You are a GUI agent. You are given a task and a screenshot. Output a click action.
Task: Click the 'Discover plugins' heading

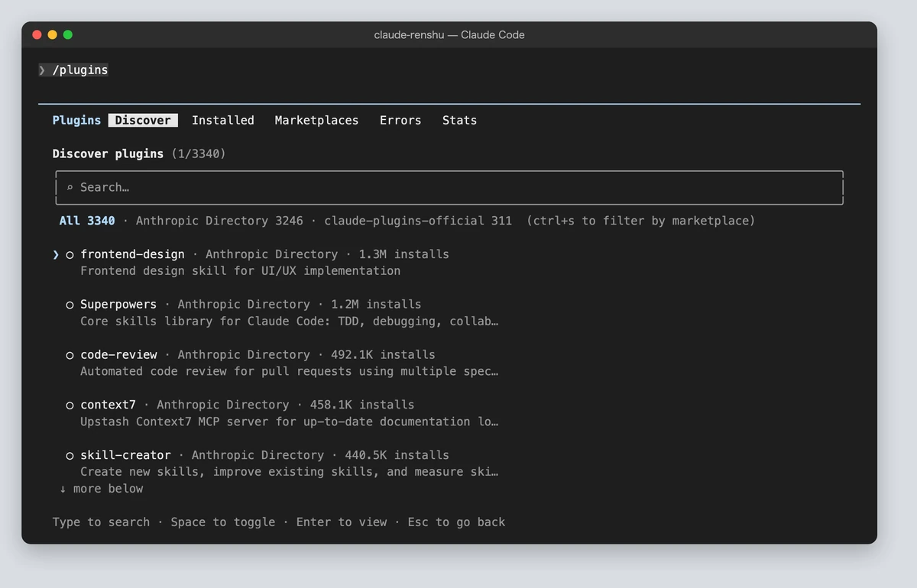[108, 153]
